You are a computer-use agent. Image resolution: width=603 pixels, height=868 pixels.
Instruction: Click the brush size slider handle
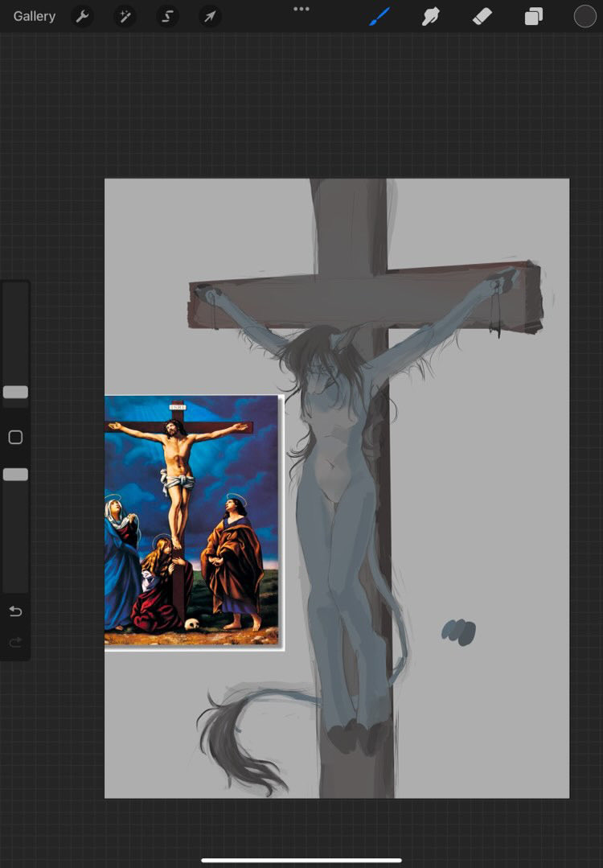click(x=15, y=392)
